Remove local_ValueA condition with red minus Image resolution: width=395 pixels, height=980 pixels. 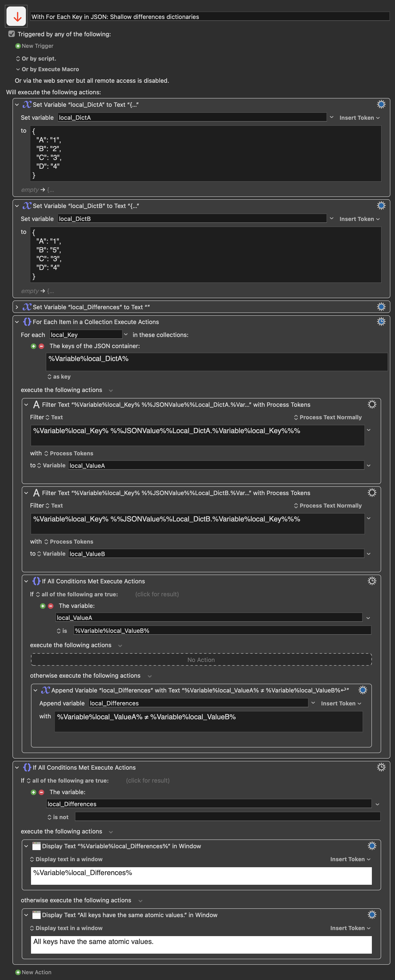coord(51,606)
